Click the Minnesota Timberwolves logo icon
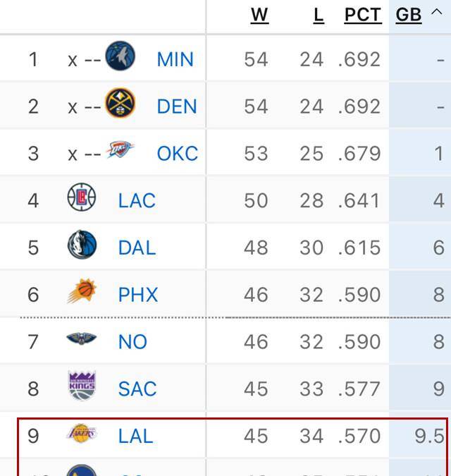Viewport: 451px width, 476px height. coord(120,56)
